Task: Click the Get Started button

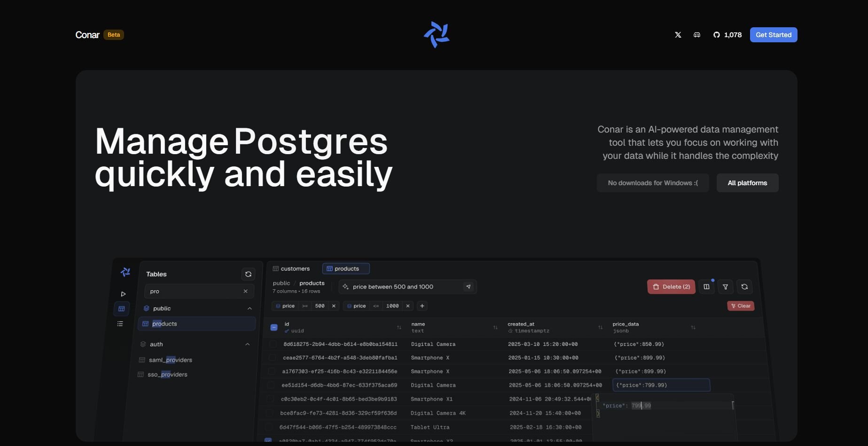Action: tap(773, 35)
